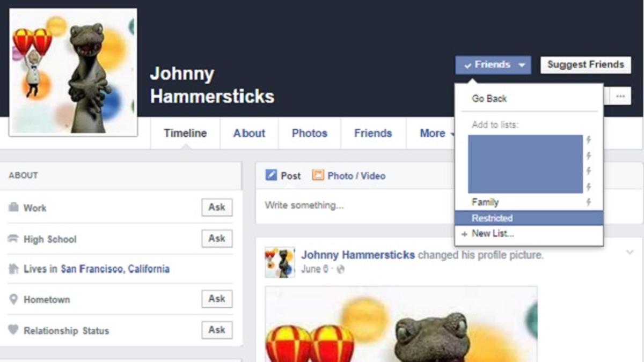This screenshot has height=362, width=644.
Task: Go to the Photos tab
Action: tap(310, 133)
